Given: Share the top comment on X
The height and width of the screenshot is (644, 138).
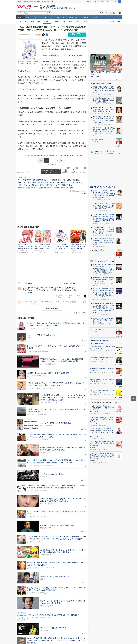Looking at the screenshot, I should [x=85, y=296].
